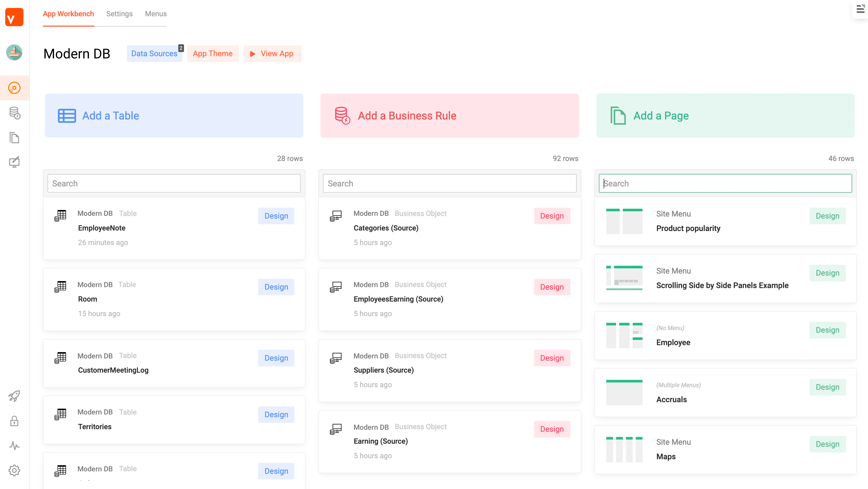Switch to the Menus tab
Viewport: 868px width, 489px height.
click(x=156, y=14)
